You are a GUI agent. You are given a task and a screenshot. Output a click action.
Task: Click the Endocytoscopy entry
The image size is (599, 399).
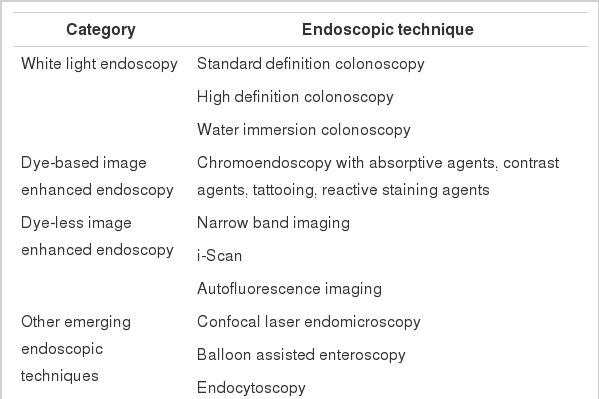pyautogui.click(x=251, y=388)
